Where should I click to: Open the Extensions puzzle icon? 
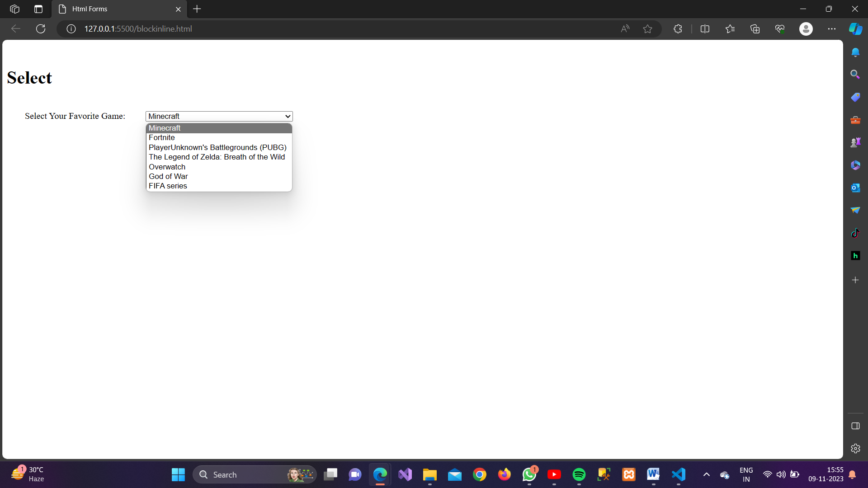[678, 29]
